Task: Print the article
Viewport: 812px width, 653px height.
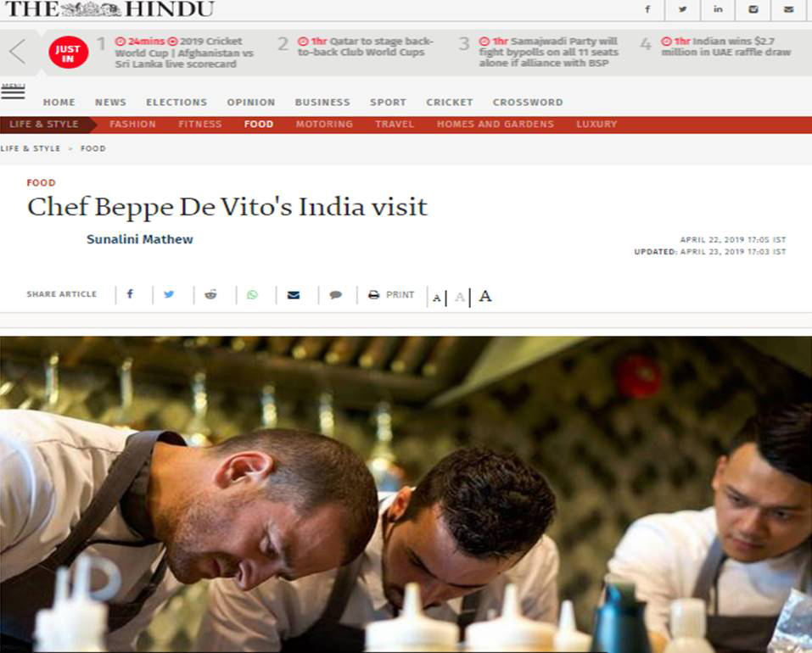Action: [391, 295]
